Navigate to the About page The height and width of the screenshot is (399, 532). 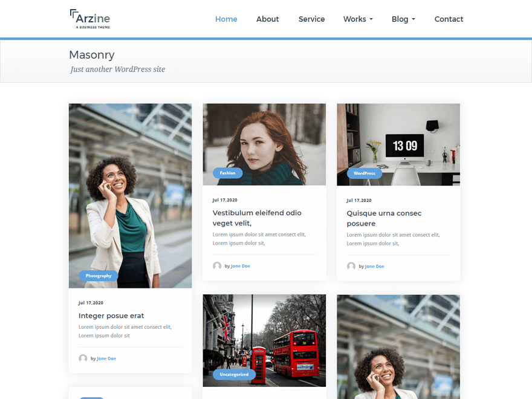(x=267, y=19)
